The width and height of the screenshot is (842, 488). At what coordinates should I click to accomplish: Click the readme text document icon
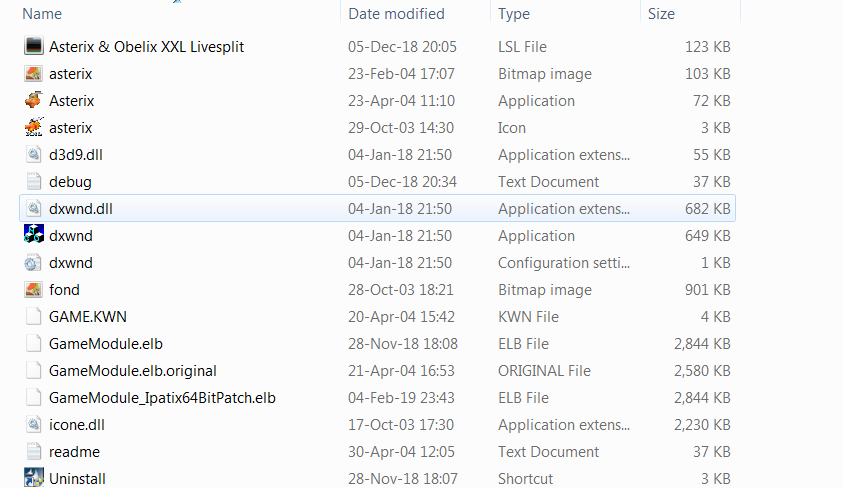click(33, 451)
